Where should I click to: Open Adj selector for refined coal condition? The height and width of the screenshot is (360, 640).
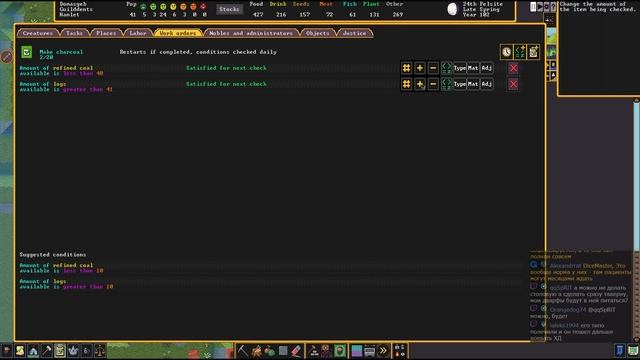(487, 68)
